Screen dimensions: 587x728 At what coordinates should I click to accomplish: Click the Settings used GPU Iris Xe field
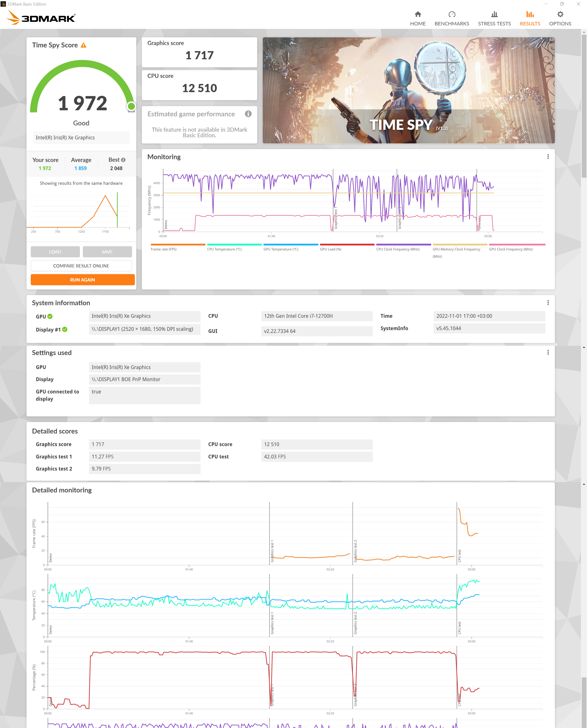(x=145, y=367)
